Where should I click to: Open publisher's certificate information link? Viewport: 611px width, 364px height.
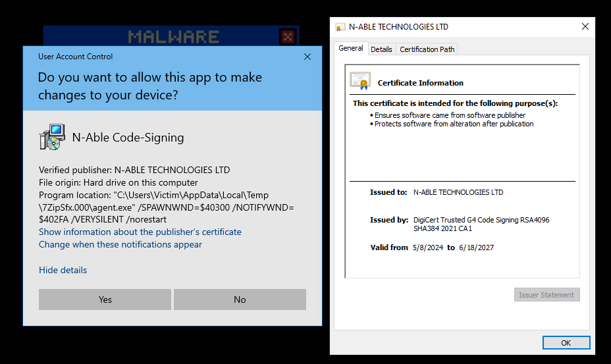pyautogui.click(x=140, y=232)
